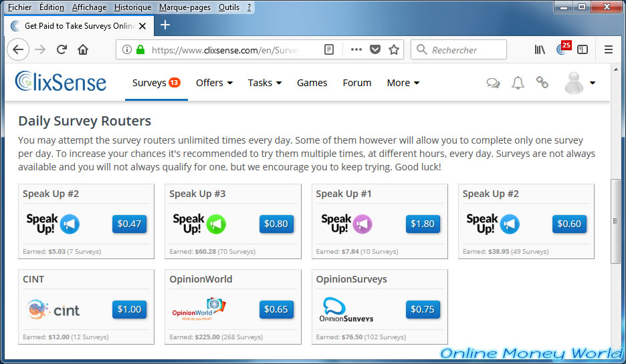The image size is (626, 364).
Task: Click the OpinionWorld card title
Action: click(201, 279)
